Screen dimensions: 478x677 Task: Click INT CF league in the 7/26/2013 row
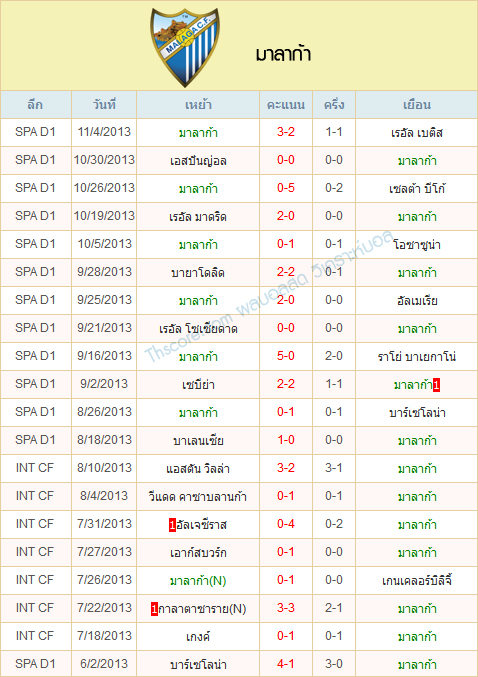click(35, 580)
